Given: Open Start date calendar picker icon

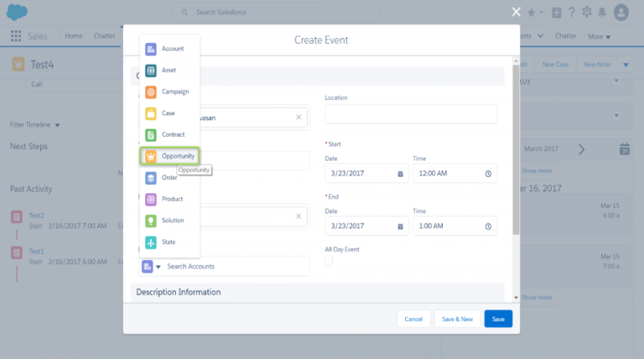Looking at the screenshot, I should 400,174.
